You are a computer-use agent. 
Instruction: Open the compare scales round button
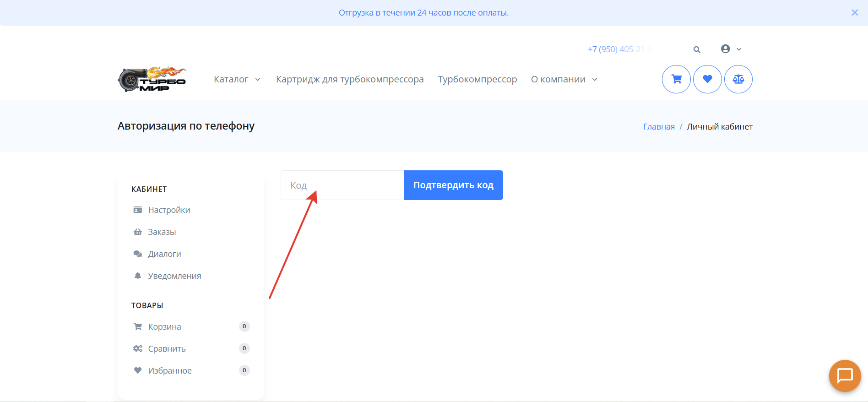coord(738,79)
